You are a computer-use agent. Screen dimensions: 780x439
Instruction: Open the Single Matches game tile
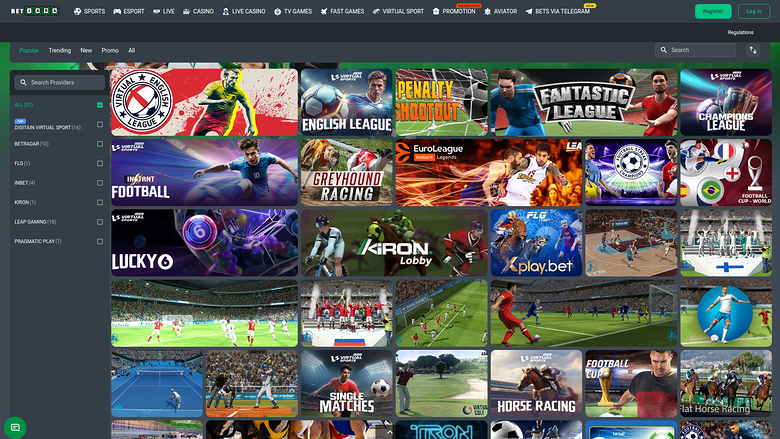(347, 383)
